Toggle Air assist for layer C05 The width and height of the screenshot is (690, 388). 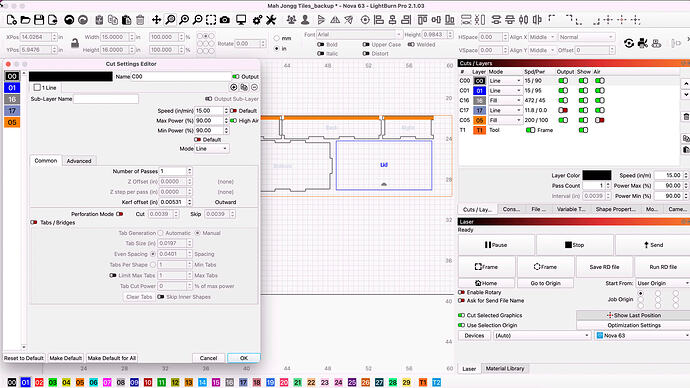click(x=599, y=120)
